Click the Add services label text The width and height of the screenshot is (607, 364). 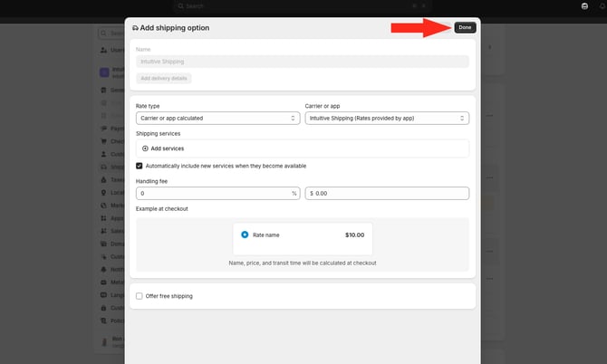(x=168, y=148)
